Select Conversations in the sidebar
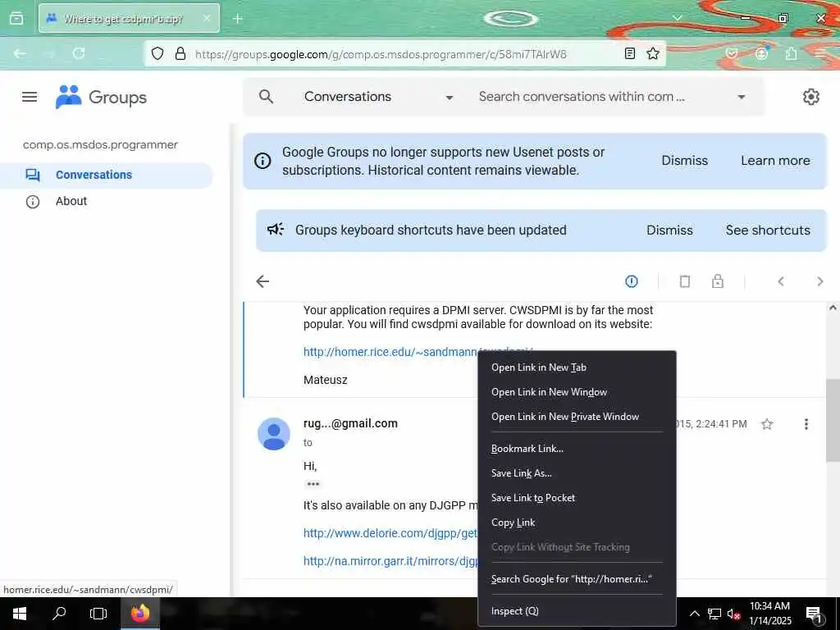Screen dimensions: 840x630 coord(107,176)
